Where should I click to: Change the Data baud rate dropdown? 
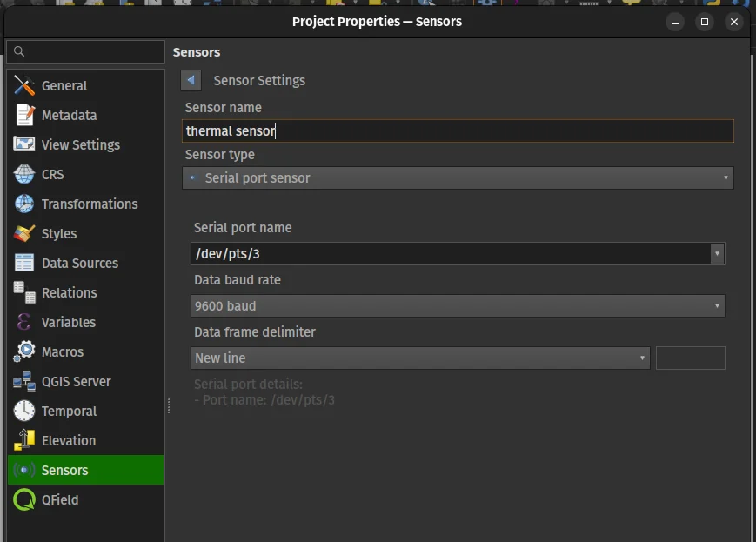[458, 306]
